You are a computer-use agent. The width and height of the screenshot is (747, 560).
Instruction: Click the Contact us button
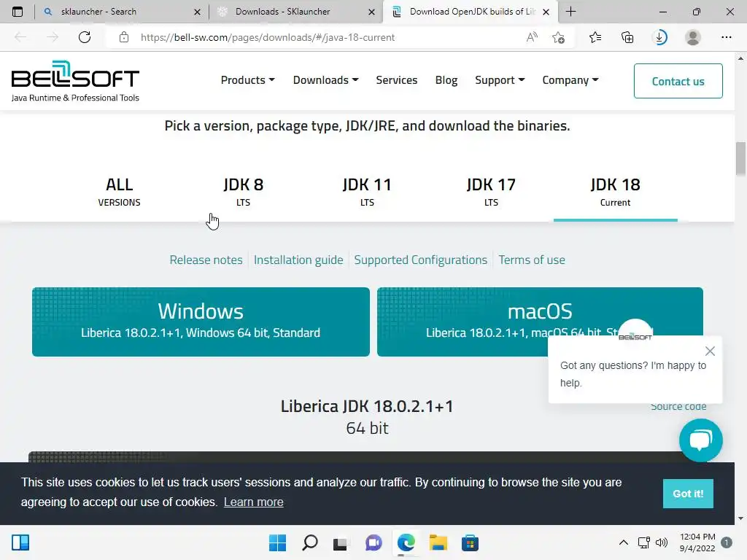point(678,81)
